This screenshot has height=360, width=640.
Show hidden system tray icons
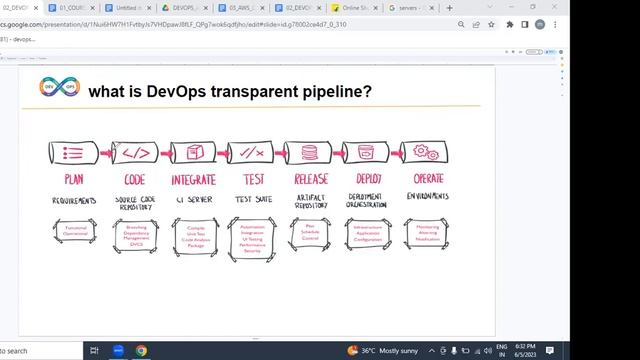pyautogui.click(x=431, y=351)
